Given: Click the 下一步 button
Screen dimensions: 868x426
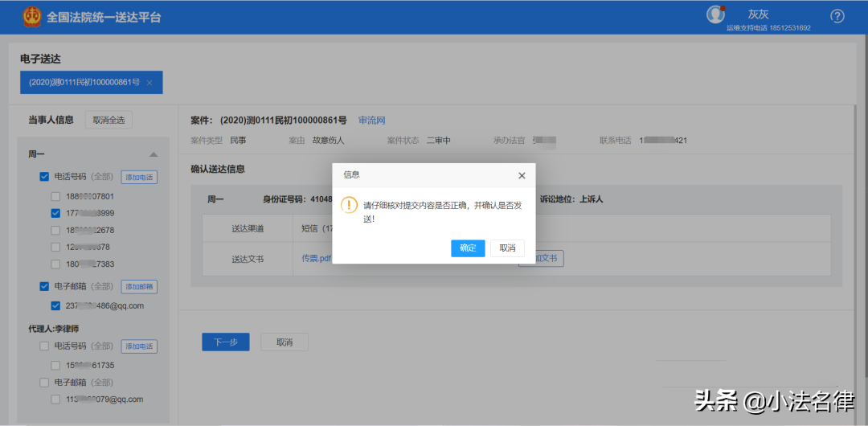Looking at the screenshot, I should click(x=226, y=342).
